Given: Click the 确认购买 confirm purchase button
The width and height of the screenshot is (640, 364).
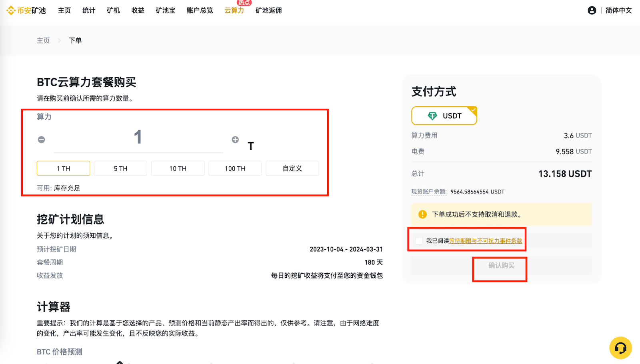Looking at the screenshot, I should point(502,265).
